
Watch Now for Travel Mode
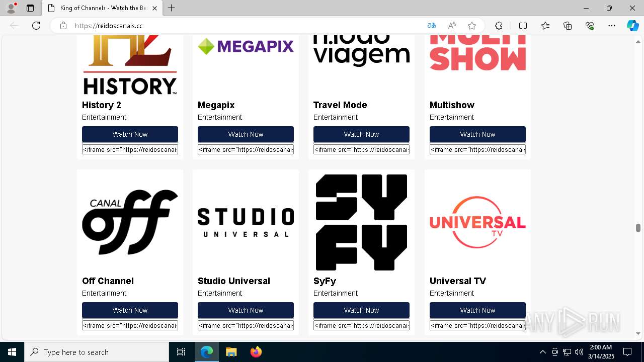[x=361, y=134]
